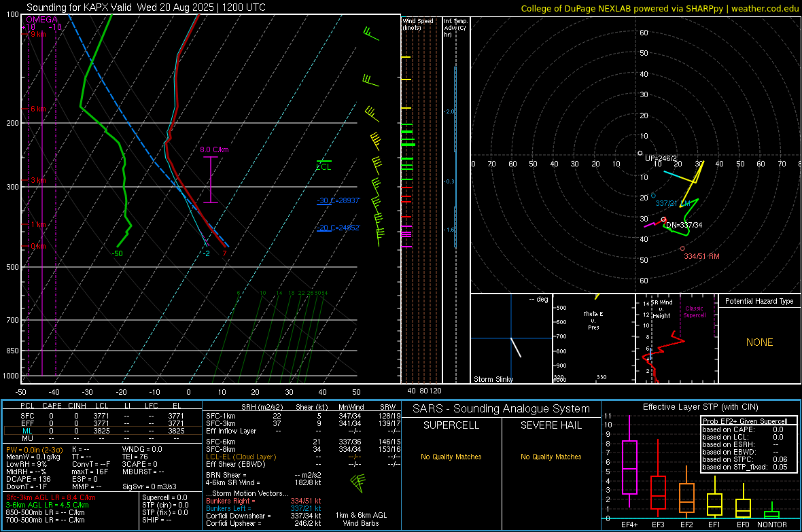Click the 'Theta-E v. Pres' panel label
802x532 pixels.
point(593,320)
